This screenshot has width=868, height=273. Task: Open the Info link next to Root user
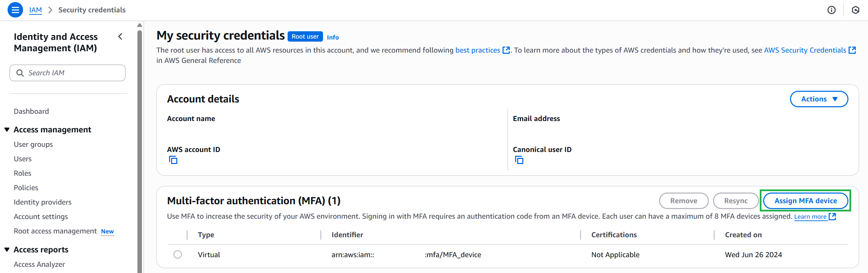coord(333,37)
